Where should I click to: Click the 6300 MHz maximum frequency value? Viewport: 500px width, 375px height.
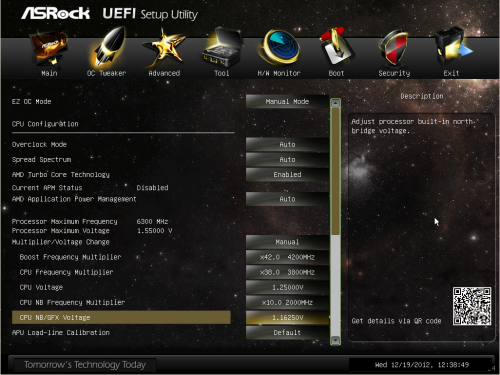[x=152, y=222]
